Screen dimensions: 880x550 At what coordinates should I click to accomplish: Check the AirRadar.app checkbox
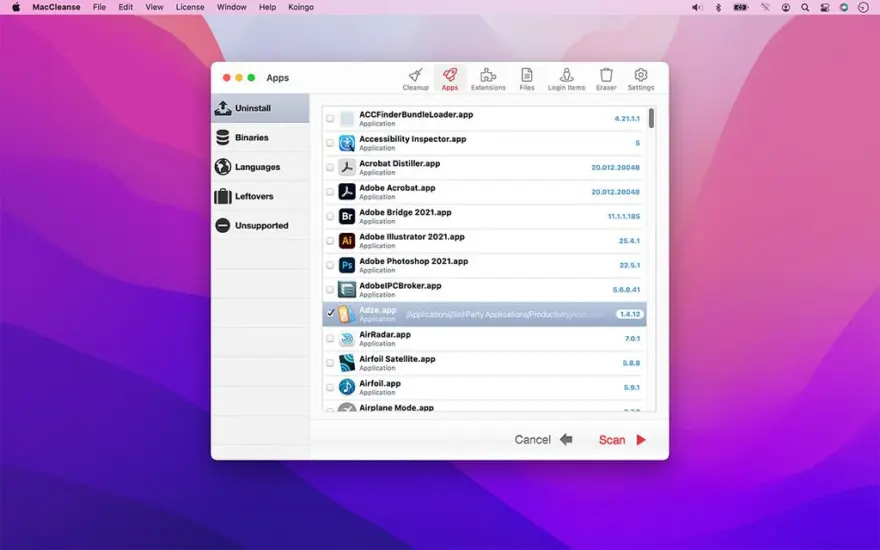pyautogui.click(x=330, y=338)
